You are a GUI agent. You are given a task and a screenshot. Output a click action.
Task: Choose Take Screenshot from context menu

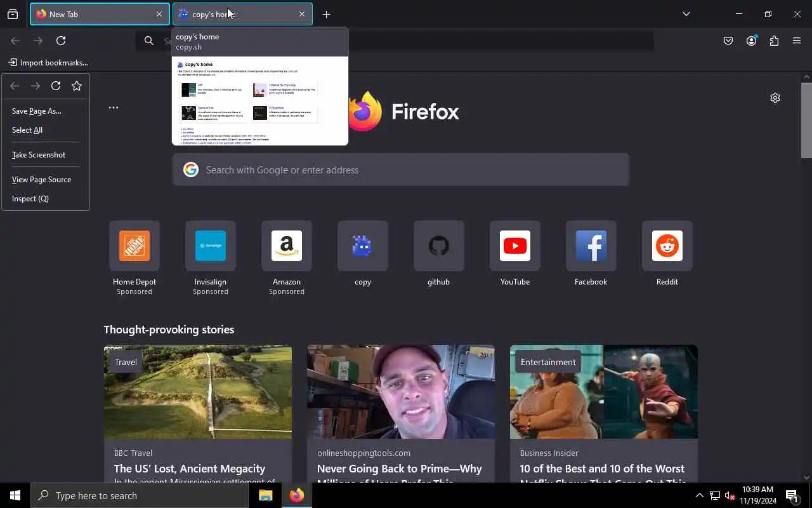point(46,155)
